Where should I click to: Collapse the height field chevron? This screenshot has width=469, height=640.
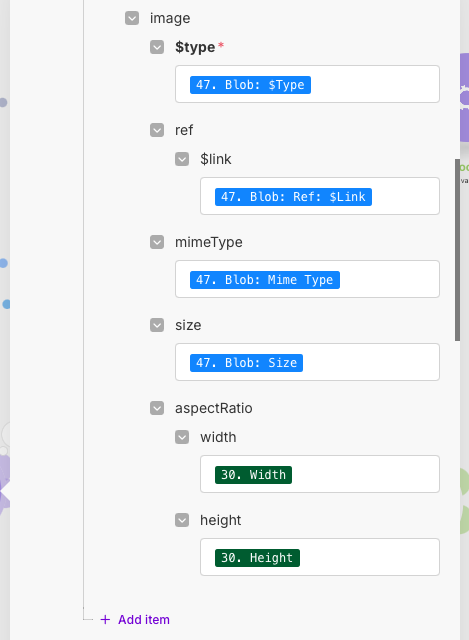tap(182, 520)
